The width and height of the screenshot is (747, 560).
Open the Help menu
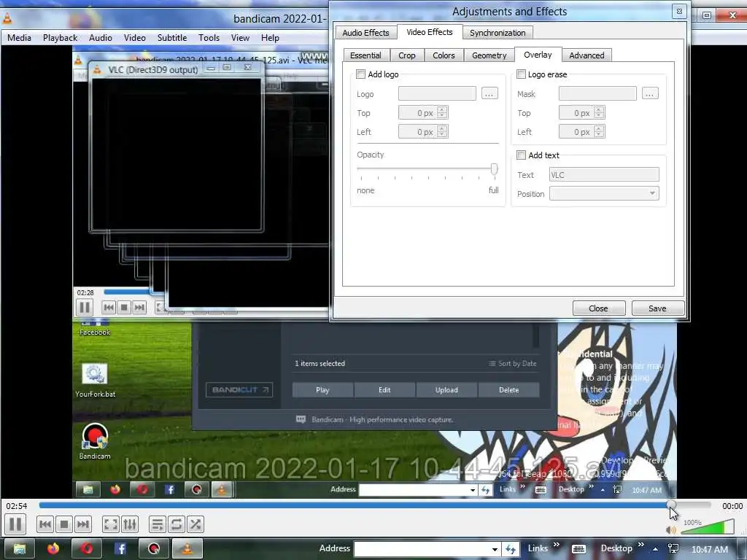tap(270, 38)
